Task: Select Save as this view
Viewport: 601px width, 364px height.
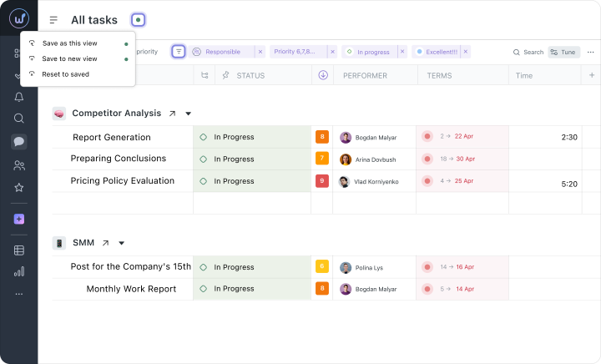Action: [x=70, y=43]
